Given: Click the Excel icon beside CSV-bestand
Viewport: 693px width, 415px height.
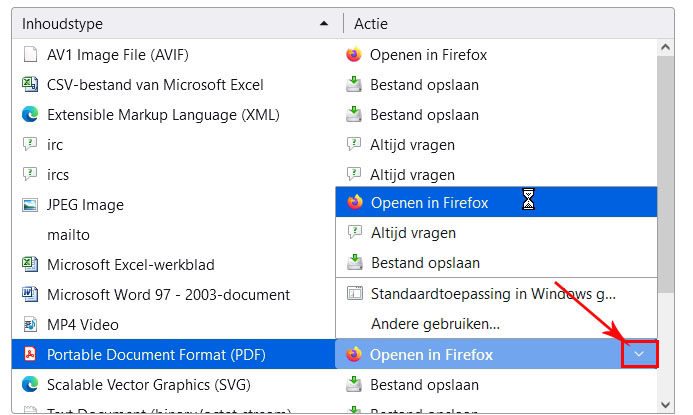Looking at the screenshot, I should [x=30, y=85].
